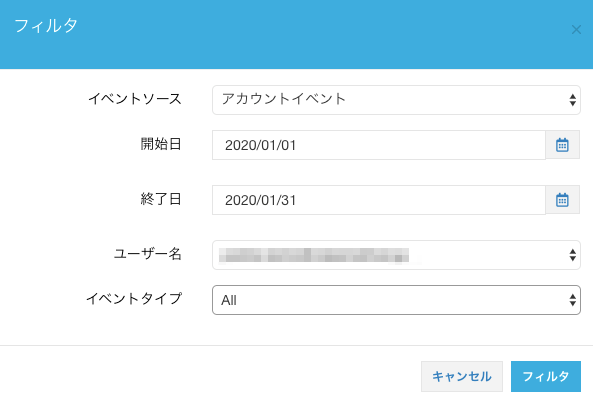Click the イベントタイプ label

click(x=134, y=298)
